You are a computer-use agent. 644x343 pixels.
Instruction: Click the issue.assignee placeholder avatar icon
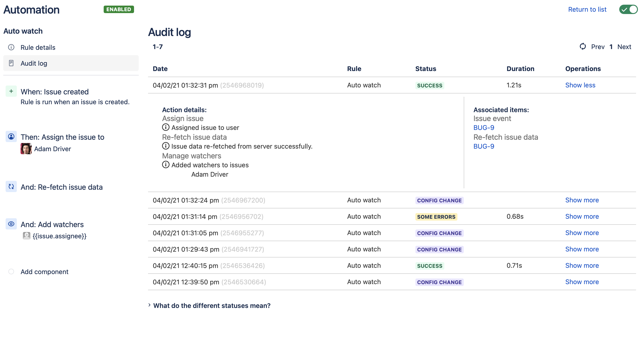click(26, 236)
